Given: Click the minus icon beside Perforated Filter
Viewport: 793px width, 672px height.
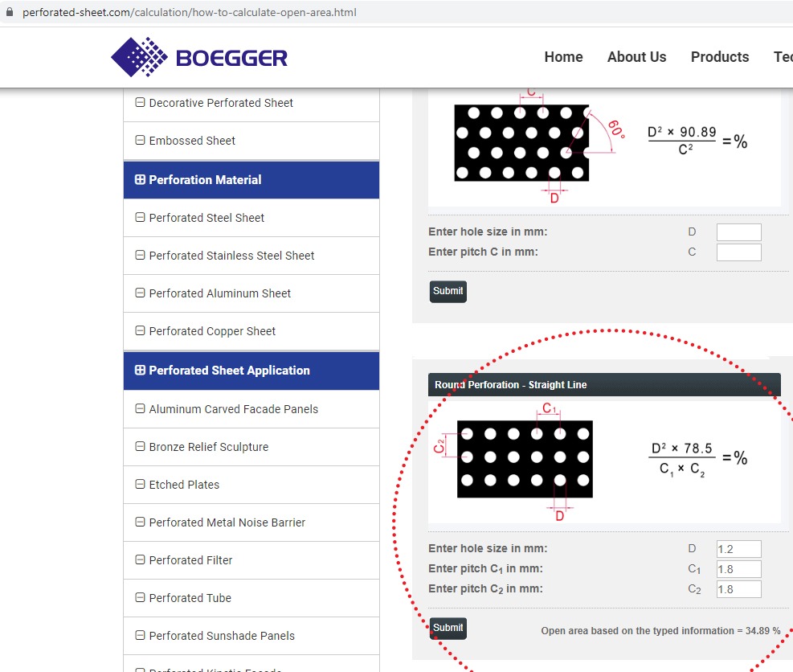Looking at the screenshot, I should point(140,560).
